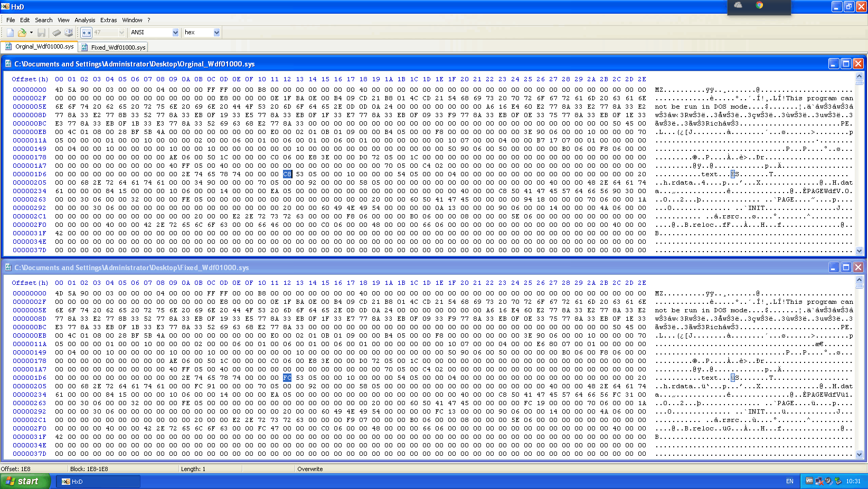868x489 pixels.
Task: Click offset 0000011A in the Orginal window
Action: coord(30,140)
